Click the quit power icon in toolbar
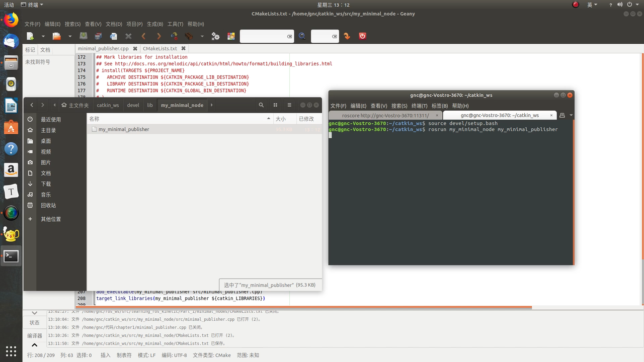This screenshot has height=362, width=644. pos(362,36)
